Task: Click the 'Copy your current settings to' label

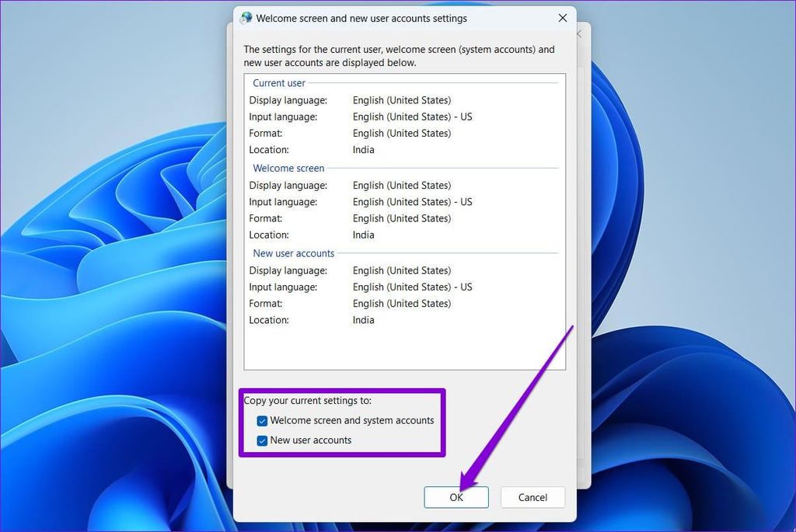Action: pos(308,401)
